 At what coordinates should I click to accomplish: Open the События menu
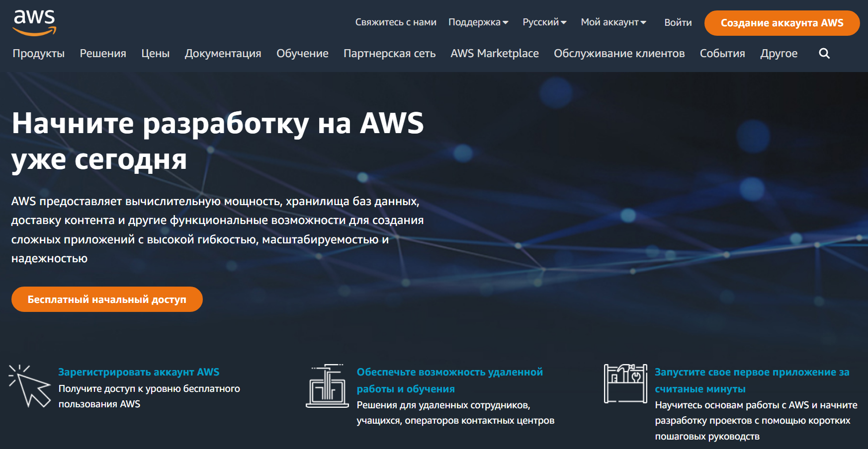tap(722, 53)
